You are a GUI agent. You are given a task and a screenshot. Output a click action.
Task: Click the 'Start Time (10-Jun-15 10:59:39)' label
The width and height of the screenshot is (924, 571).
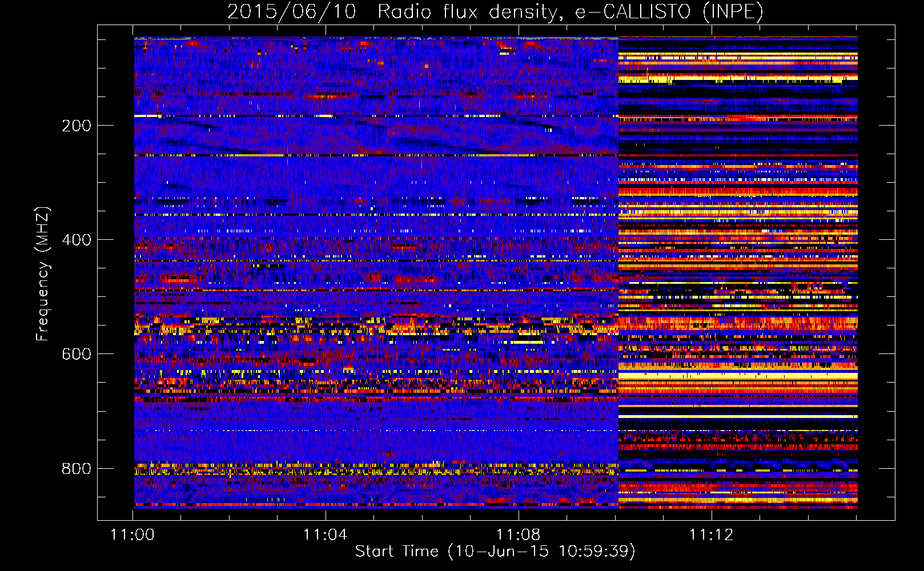tap(495, 552)
